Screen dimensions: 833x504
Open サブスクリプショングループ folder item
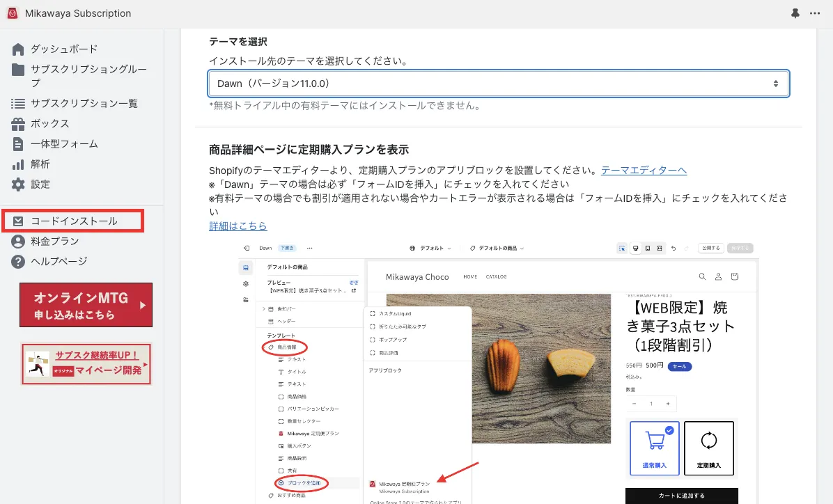[79, 76]
